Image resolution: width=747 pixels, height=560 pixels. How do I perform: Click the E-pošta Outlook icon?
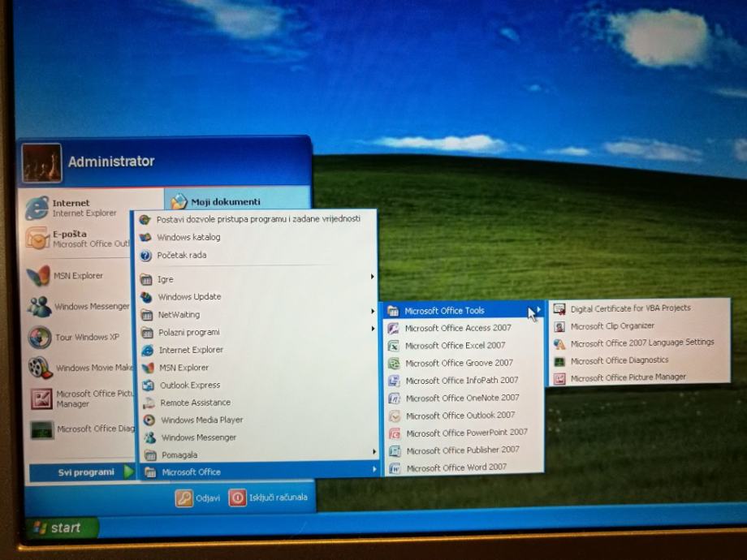(37, 238)
